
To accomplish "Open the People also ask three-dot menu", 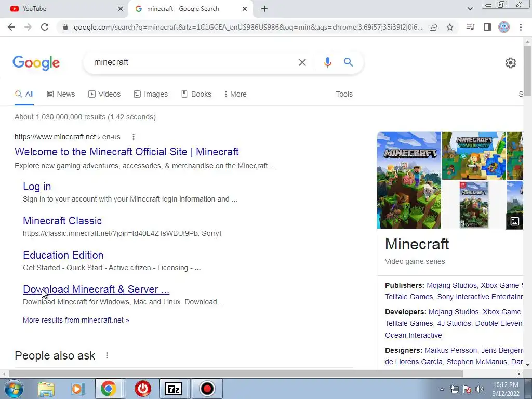I will (x=107, y=355).
